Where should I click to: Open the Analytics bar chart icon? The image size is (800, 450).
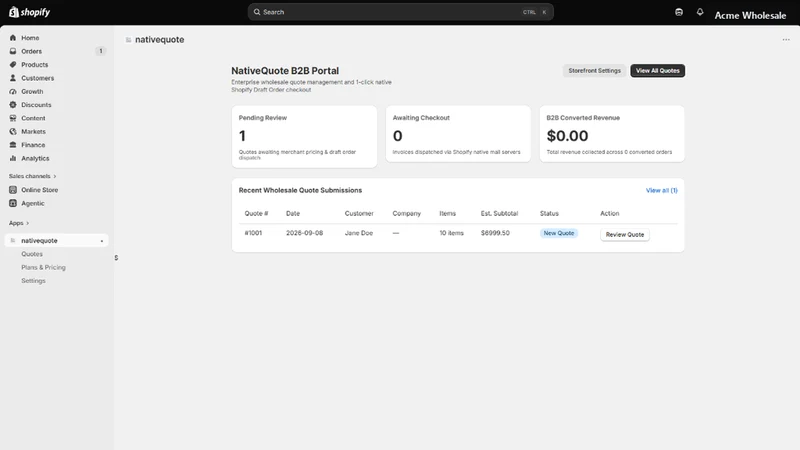click(x=13, y=158)
